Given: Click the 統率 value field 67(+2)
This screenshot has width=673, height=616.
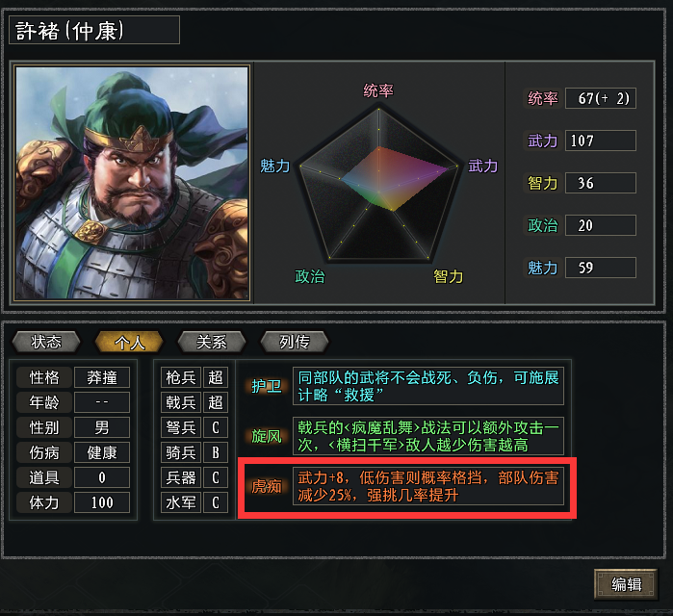Looking at the screenshot, I should [601, 98].
